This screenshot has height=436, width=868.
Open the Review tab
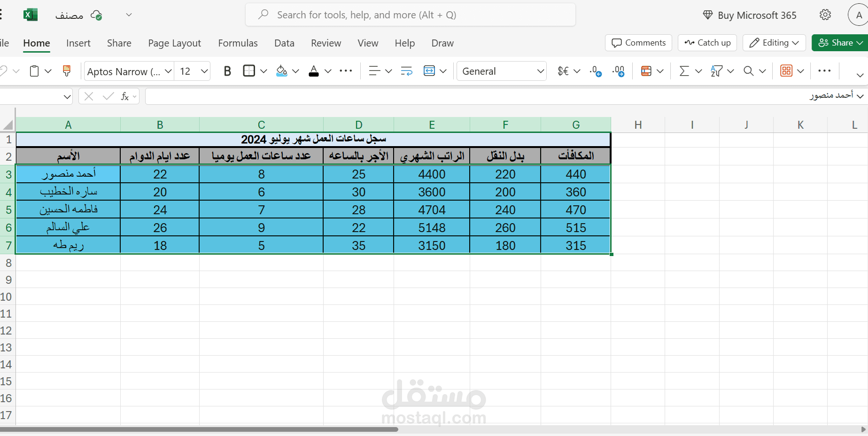pos(326,43)
